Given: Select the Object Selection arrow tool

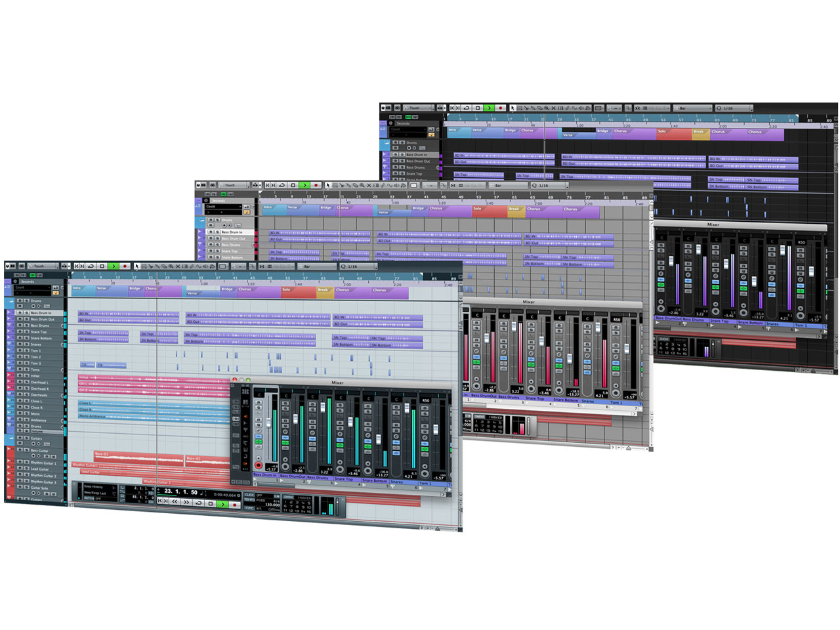Looking at the screenshot, I should [x=136, y=266].
